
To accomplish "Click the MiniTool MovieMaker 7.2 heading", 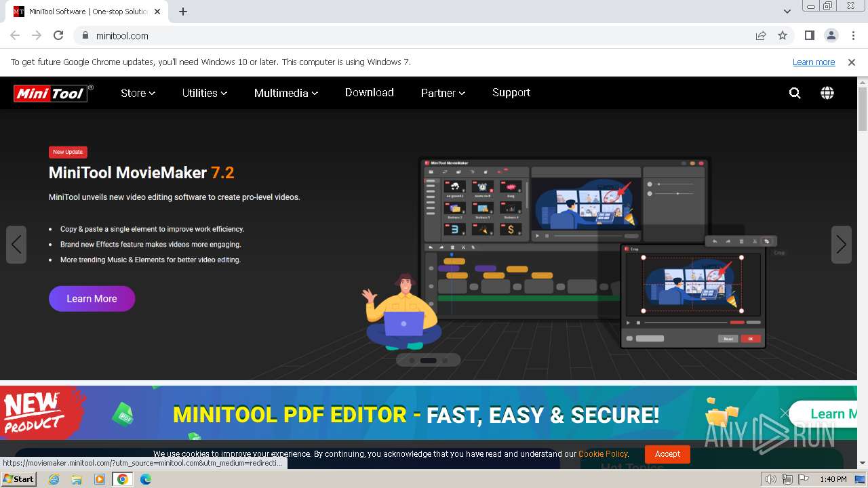I will coord(141,173).
